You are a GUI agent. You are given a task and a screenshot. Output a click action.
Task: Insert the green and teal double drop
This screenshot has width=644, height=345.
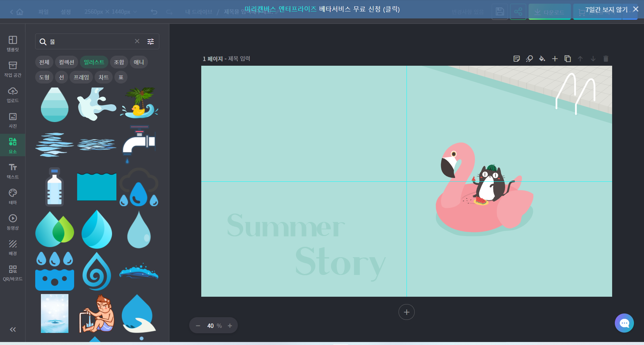click(x=55, y=229)
